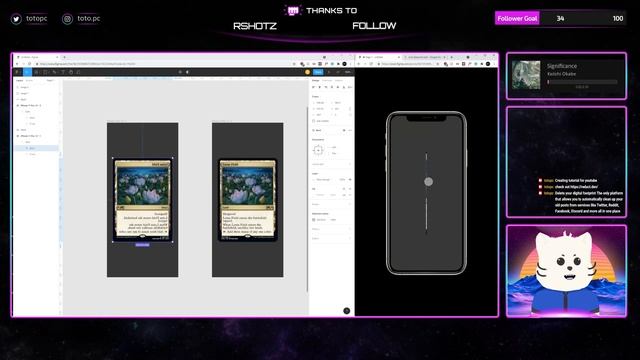
Task: Click the align vertical centers icon
Action: pyautogui.click(x=338, y=87)
